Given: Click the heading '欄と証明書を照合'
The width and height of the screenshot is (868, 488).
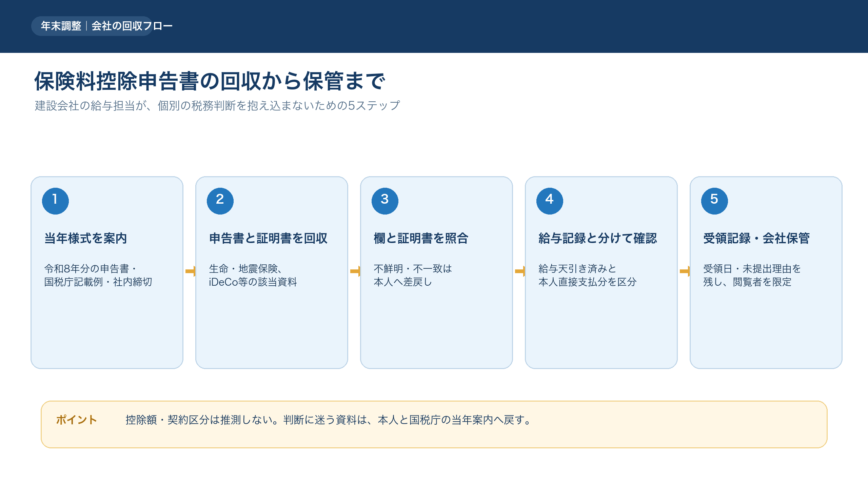Looking at the screenshot, I should (x=421, y=238).
